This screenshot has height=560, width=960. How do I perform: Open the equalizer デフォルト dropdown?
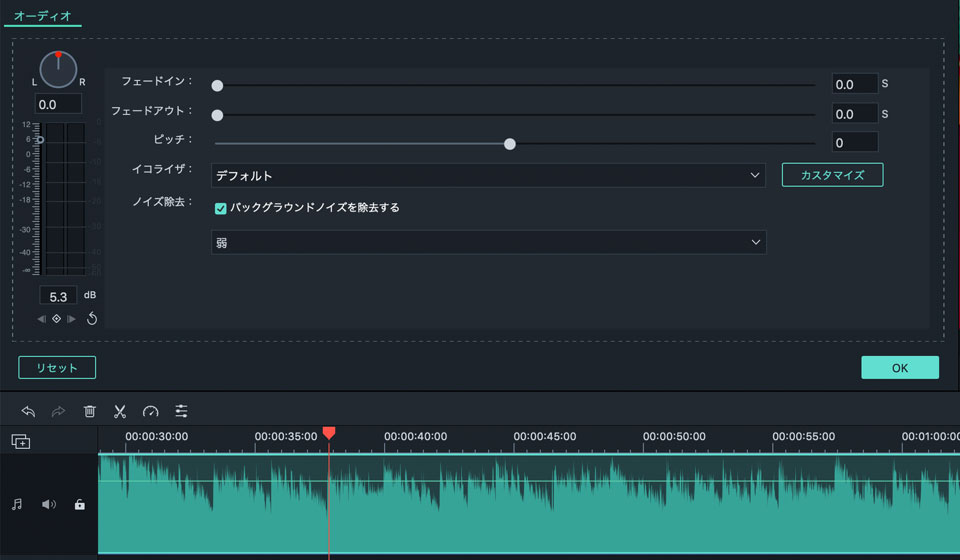488,176
